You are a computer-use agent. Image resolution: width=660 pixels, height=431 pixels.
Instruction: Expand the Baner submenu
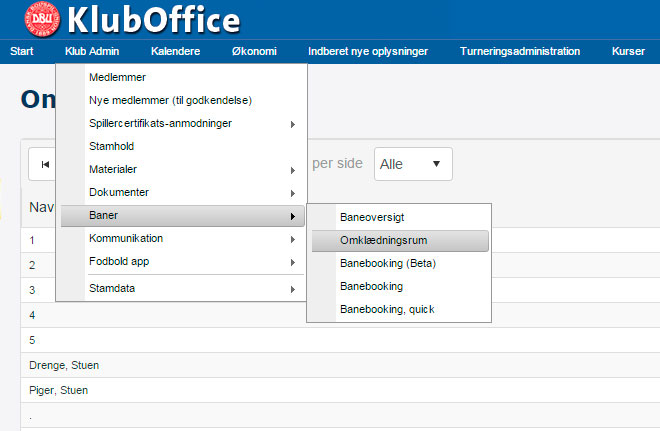coord(182,216)
